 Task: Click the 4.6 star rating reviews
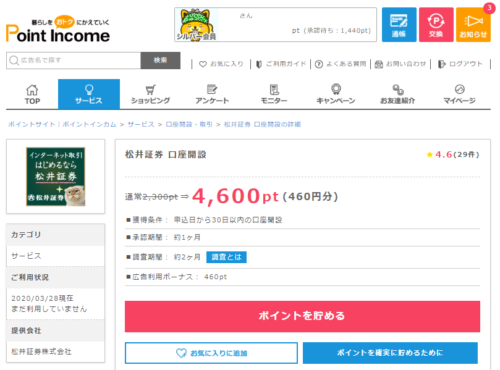(x=453, y=155)
